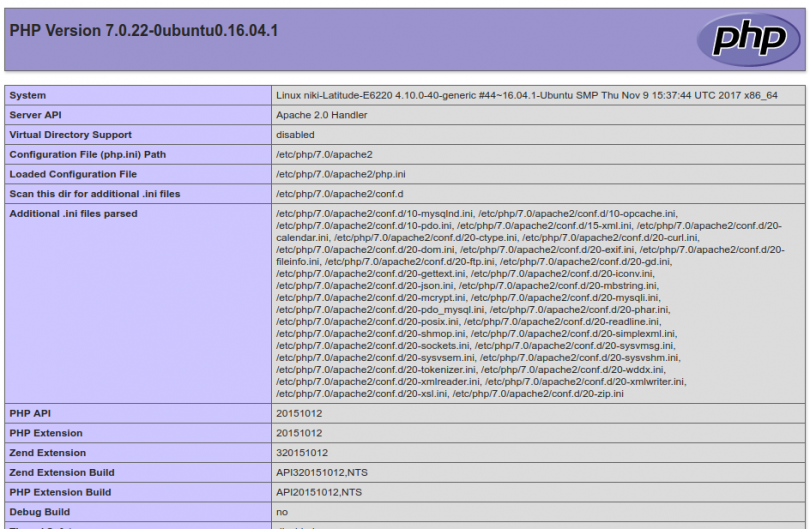Click the Server API row label
Image resolution: width=810 pixels, height=529 pixels.
coord(36,115)
